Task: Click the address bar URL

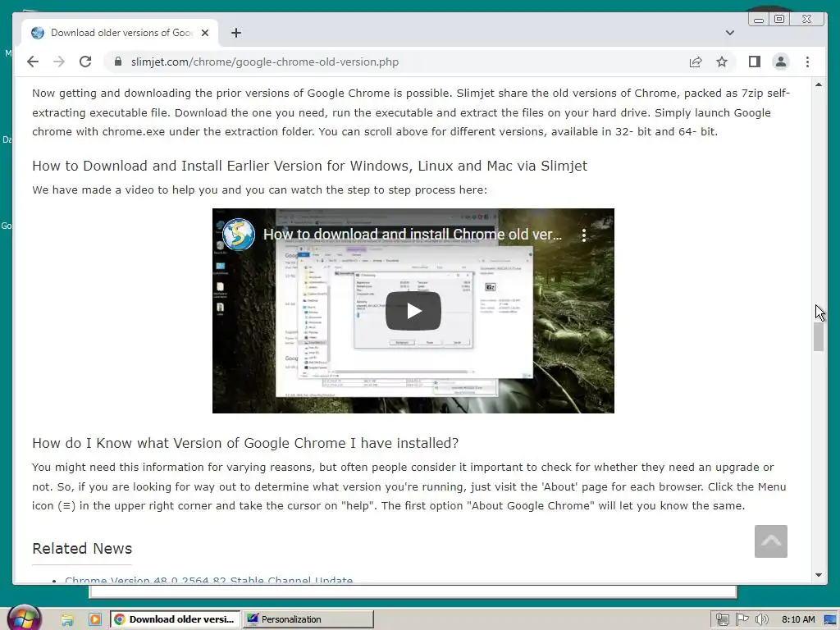Action: 265,62
